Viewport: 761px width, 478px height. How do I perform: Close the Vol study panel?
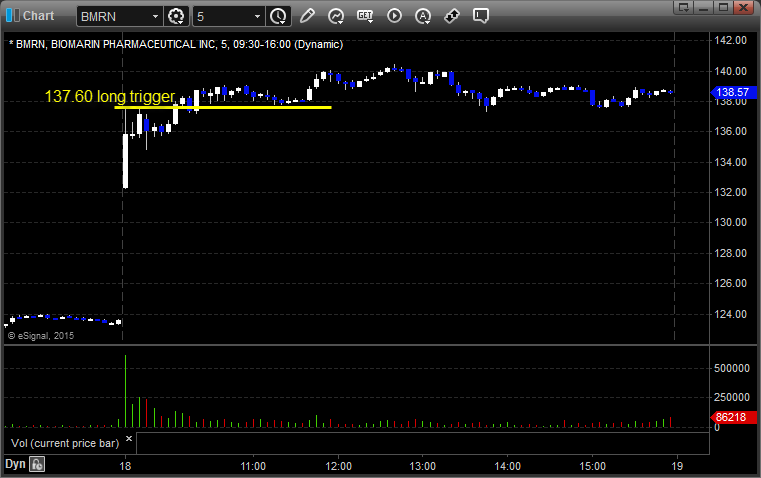[x=129, y=439]
